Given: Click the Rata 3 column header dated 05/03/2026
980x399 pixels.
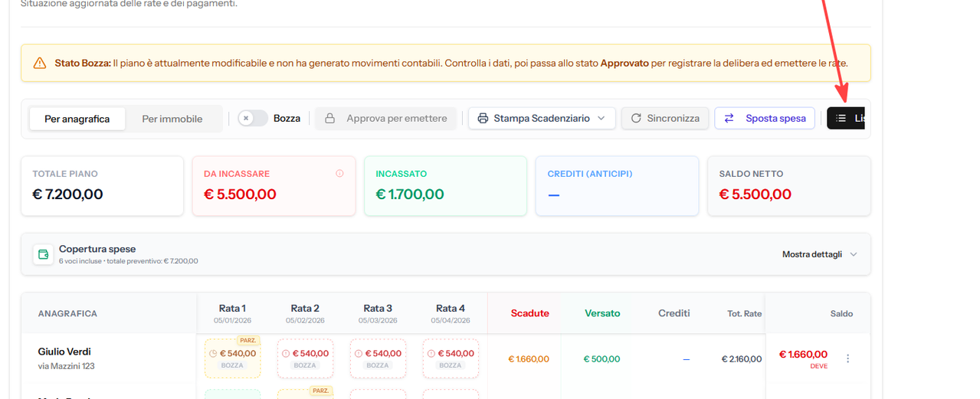Looking at the screenshot, I should click(x=378, y=314).
